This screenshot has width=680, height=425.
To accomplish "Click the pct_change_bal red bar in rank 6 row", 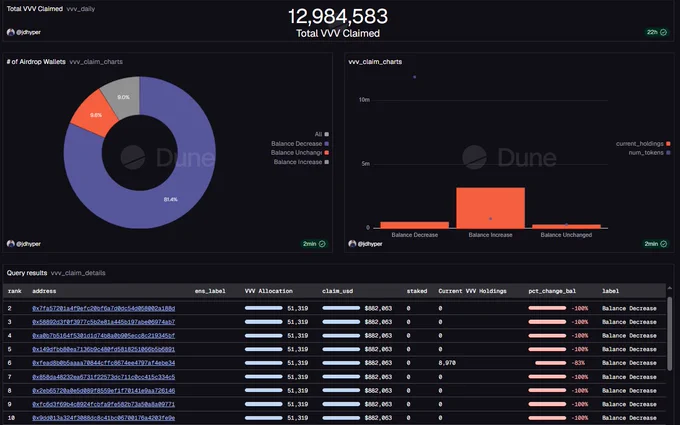I will [550, 363].
